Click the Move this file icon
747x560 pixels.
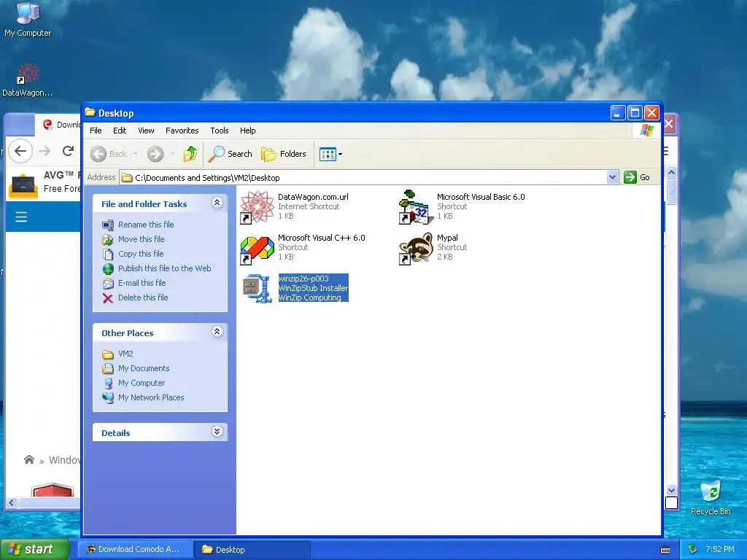click(108, 239)
